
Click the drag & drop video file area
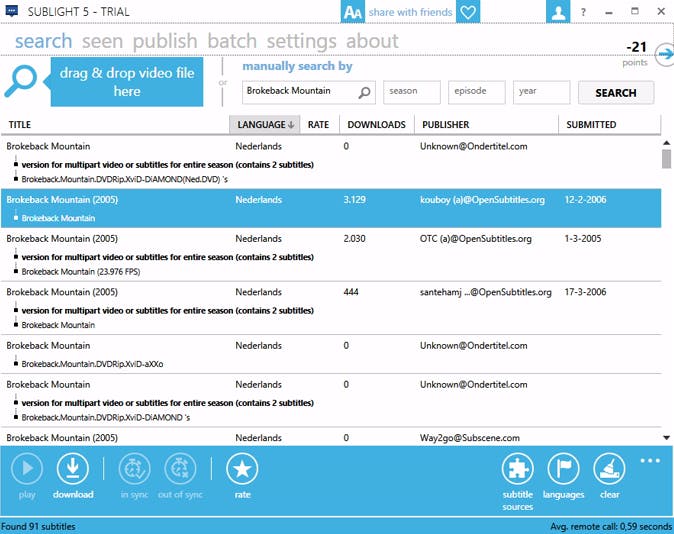pyautogui.click(x=127, y=82)
